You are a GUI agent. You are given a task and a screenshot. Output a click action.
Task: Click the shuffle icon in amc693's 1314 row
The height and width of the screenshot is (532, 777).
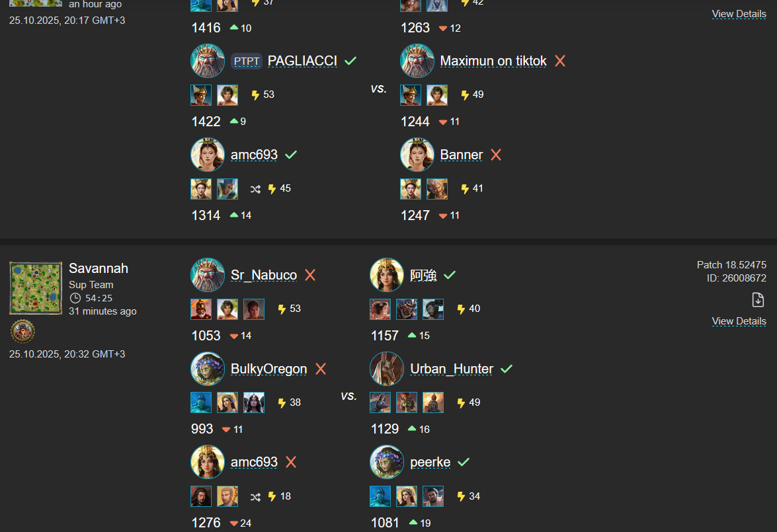pyautogui.click(x=255, y=189)
